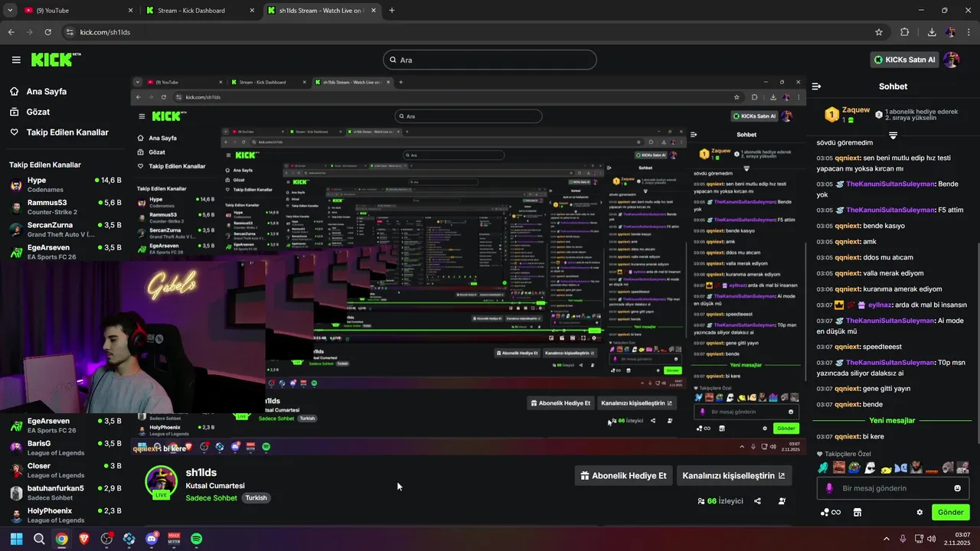The width and height of the screenshot is (980, 551).
Task: Go back in browser history
Action: (x=11, y=32)
